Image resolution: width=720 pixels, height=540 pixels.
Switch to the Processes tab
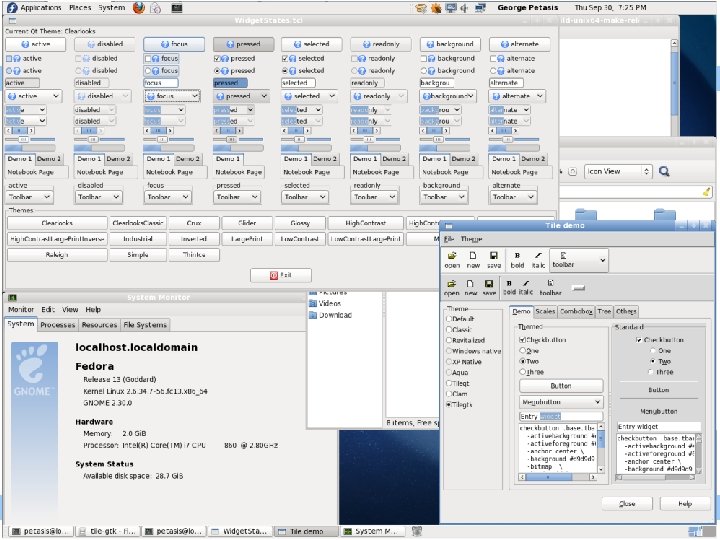point(58,325)
